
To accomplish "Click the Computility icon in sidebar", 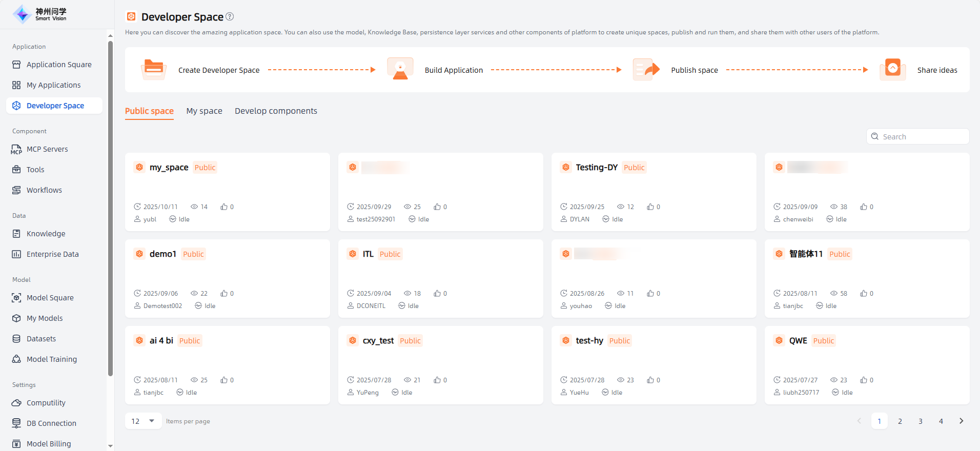I will [x=16, y=403].
